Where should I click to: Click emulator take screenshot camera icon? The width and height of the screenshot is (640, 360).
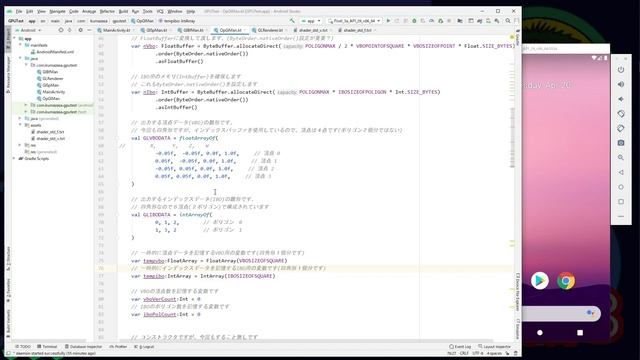621,143
